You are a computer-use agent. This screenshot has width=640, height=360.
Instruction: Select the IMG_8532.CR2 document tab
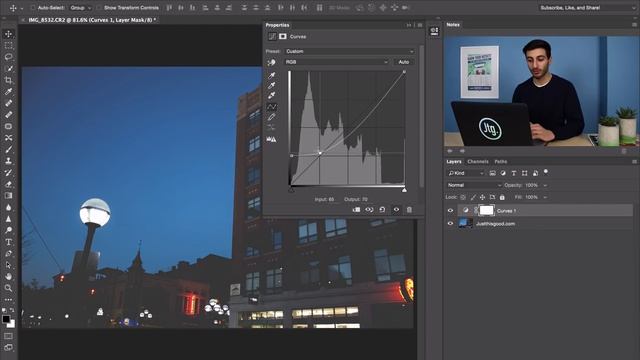[92, 20]
